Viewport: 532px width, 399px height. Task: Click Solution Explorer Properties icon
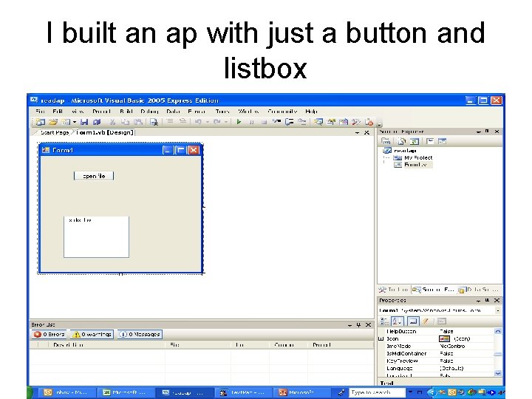pyautogui.click(x=386, y=141)
